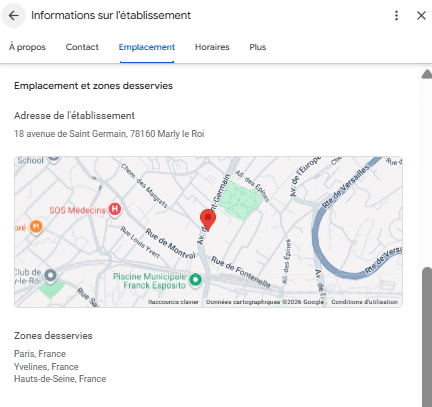The image size is (432, 407).
Task: Open the Contact tab
Action: (82, 47)
